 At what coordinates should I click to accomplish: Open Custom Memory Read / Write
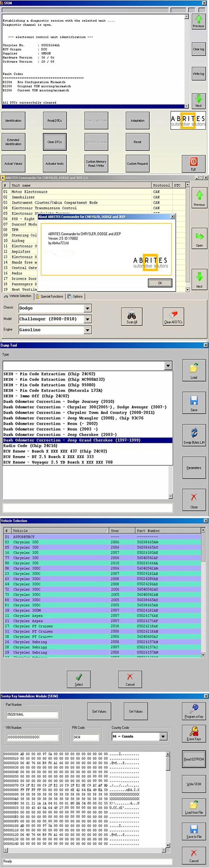click(96, 163)
